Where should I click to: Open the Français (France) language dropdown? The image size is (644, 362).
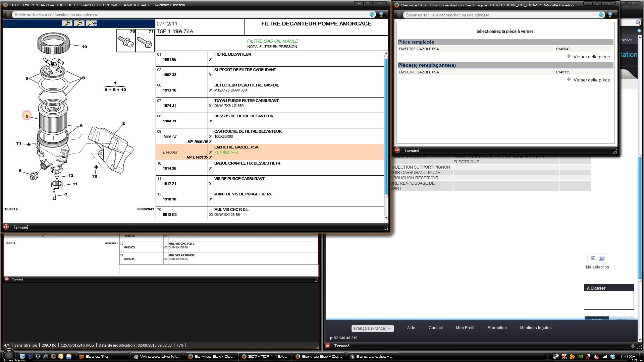[372, 328]
